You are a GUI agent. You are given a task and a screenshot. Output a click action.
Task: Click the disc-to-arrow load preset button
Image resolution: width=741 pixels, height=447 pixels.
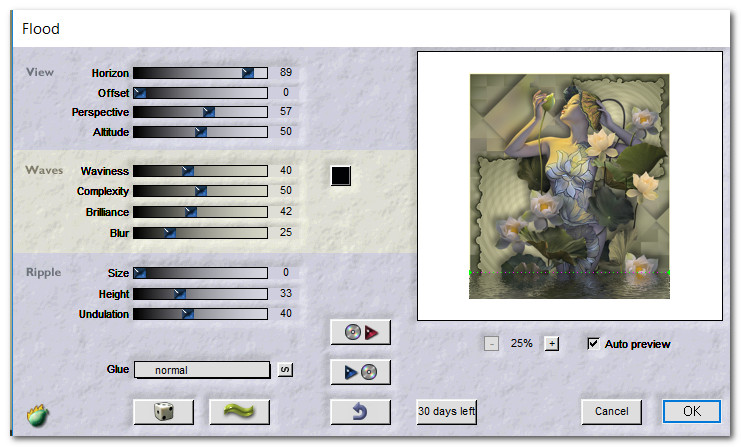[x=360, y=332]
